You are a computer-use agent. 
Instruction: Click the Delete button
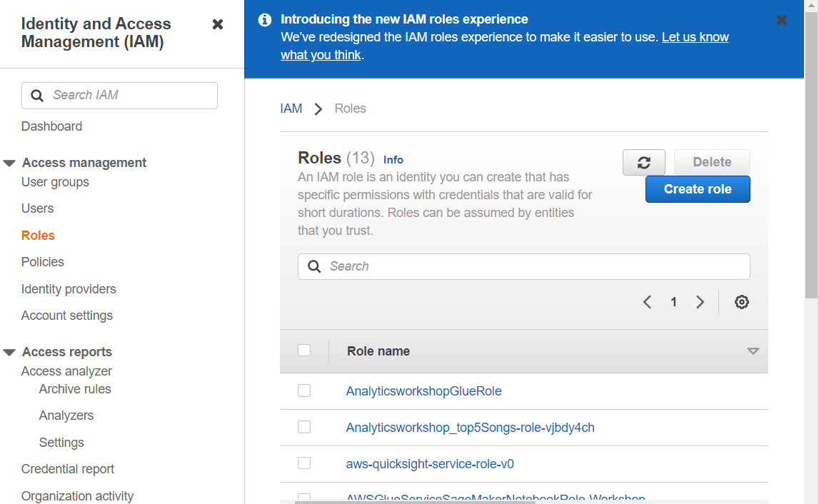pyautogui.click(x=712, y=163)
